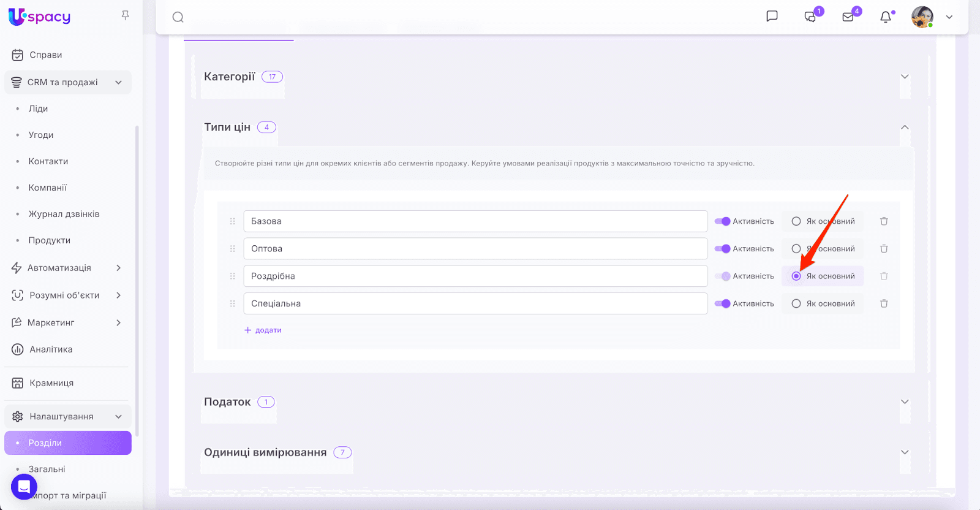Image resolution: width=980 pixels, height=510 pixels.
Task: Open the chat messages icon
Action: tap(810, 17)
